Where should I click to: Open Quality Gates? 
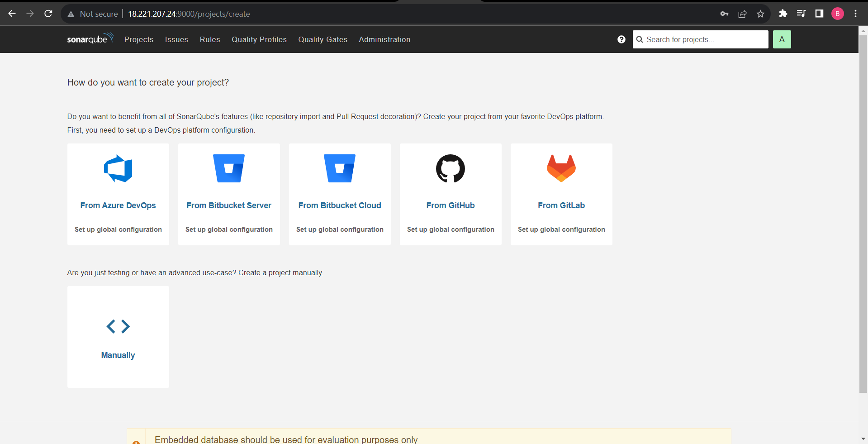pos(323,39)
